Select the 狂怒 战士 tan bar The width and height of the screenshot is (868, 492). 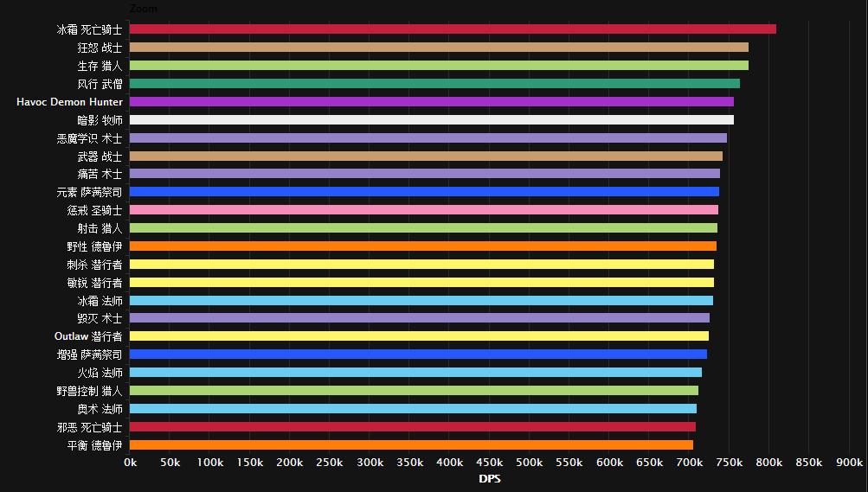pos(439,48)
